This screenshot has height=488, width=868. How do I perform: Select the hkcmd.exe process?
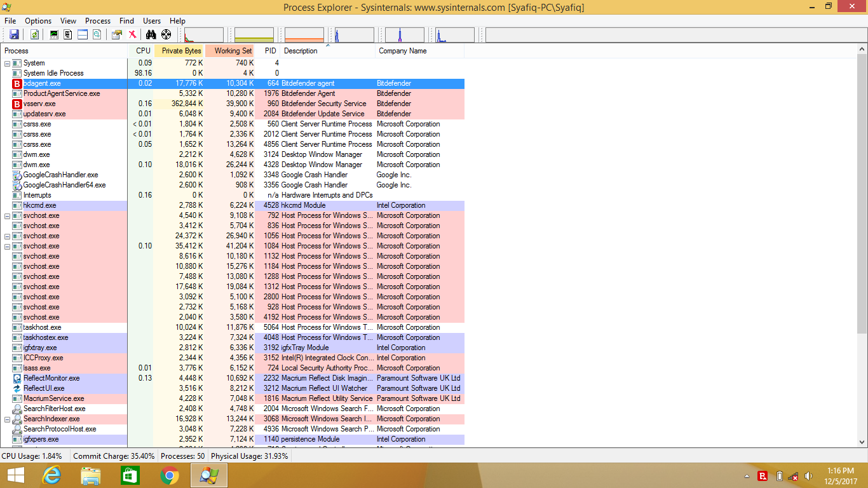(x=233, y=205)
